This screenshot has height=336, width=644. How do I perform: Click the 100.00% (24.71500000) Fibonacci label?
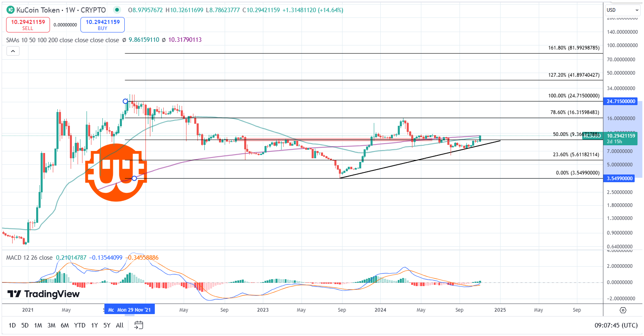click(574, 96)
